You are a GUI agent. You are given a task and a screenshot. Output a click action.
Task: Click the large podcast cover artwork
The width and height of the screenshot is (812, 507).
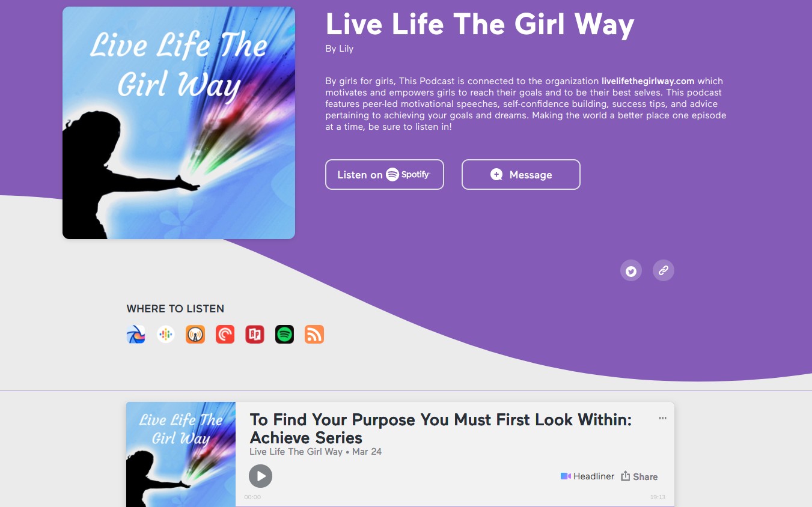point(179,123)
